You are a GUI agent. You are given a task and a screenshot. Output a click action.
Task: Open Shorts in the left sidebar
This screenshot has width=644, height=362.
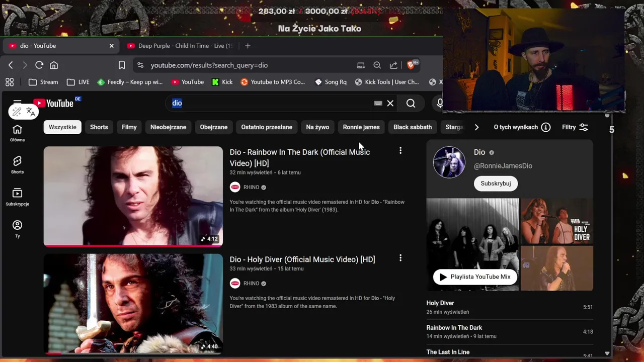pos(17,165)
